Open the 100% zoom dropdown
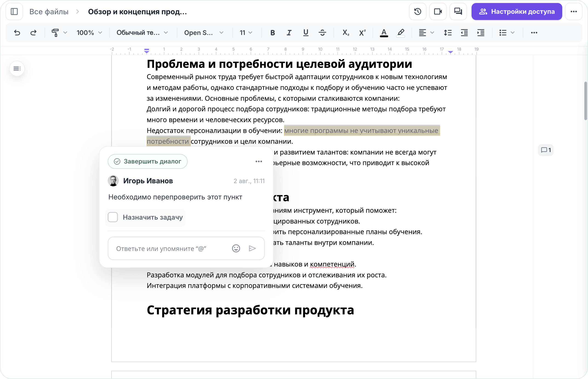588x379 pixels. pyautogui.click(x=89, y=32)
